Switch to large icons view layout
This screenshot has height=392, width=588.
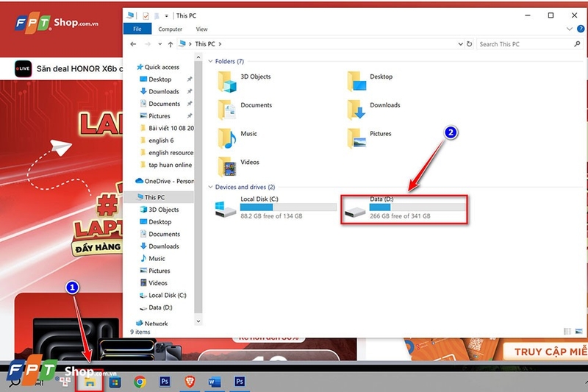pos(579,331)
